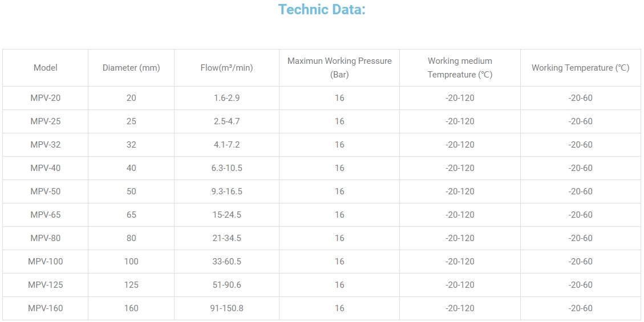The image size is (644, 322).
Task: Select the MPV-125 model cell
Action: pos(46,285)
